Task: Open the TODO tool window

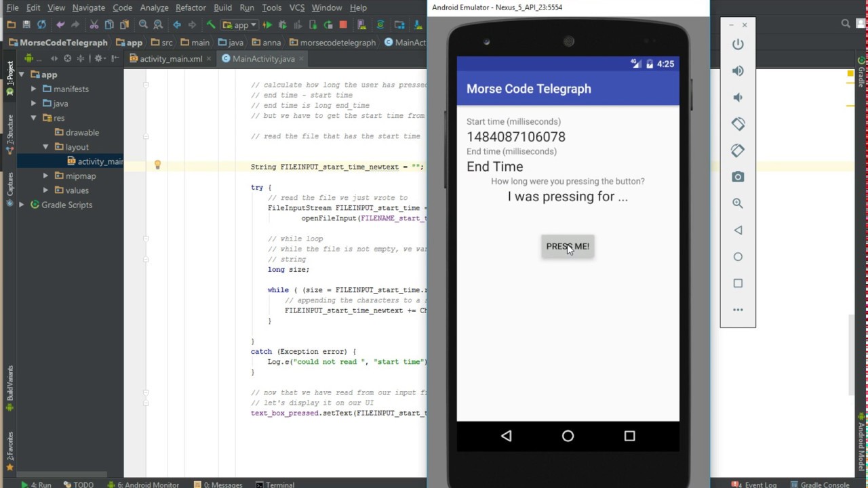Action: (79, 485)
